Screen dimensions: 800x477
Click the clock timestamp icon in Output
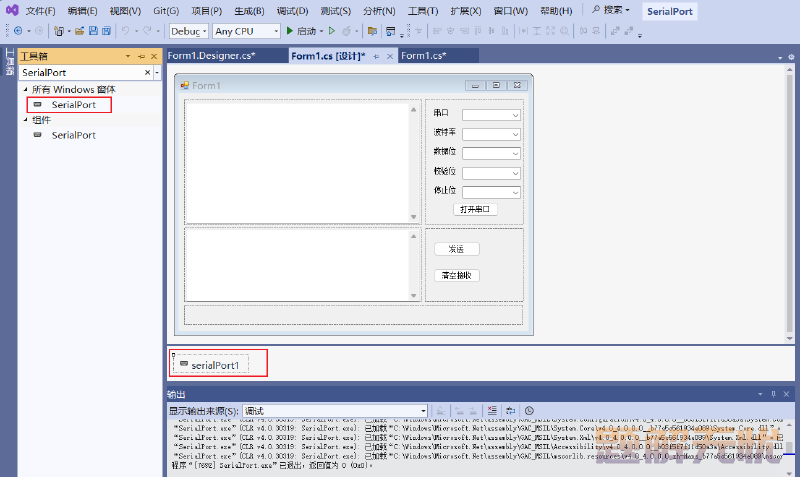click(529, 411)
